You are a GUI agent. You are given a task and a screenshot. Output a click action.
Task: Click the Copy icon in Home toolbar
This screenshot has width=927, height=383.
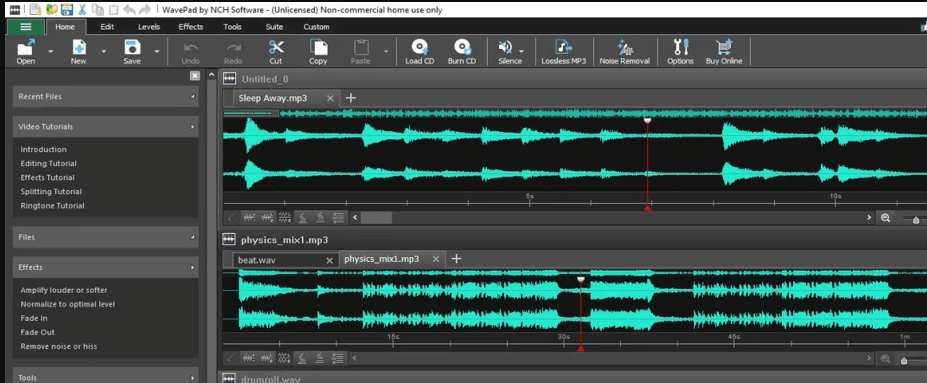(318, 47)
